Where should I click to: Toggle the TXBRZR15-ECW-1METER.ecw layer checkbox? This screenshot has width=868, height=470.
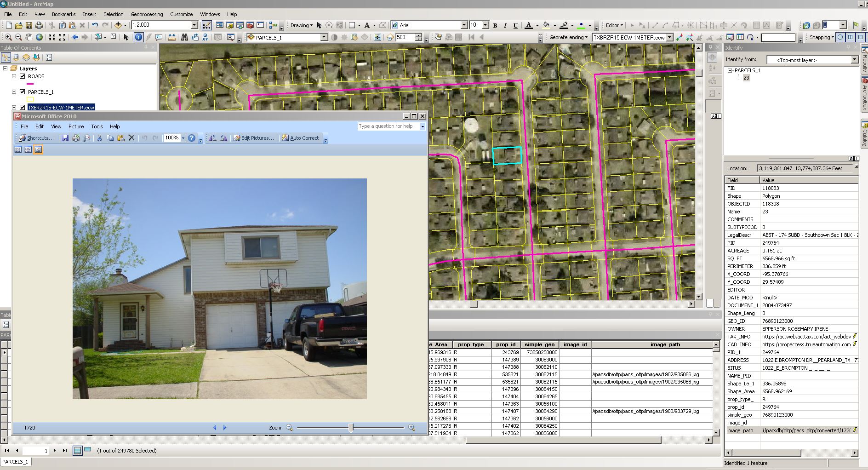point(22,108)
